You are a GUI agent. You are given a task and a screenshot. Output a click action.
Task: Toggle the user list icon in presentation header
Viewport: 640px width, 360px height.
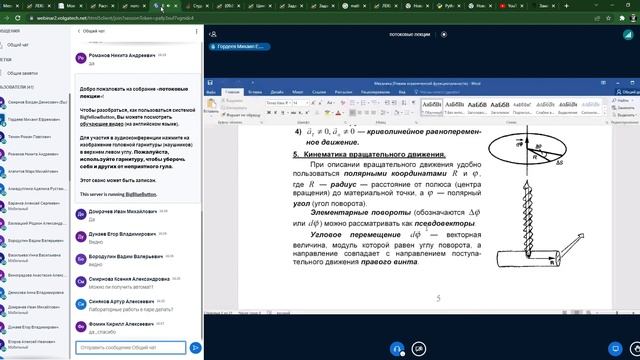click(x=213, y=35)
